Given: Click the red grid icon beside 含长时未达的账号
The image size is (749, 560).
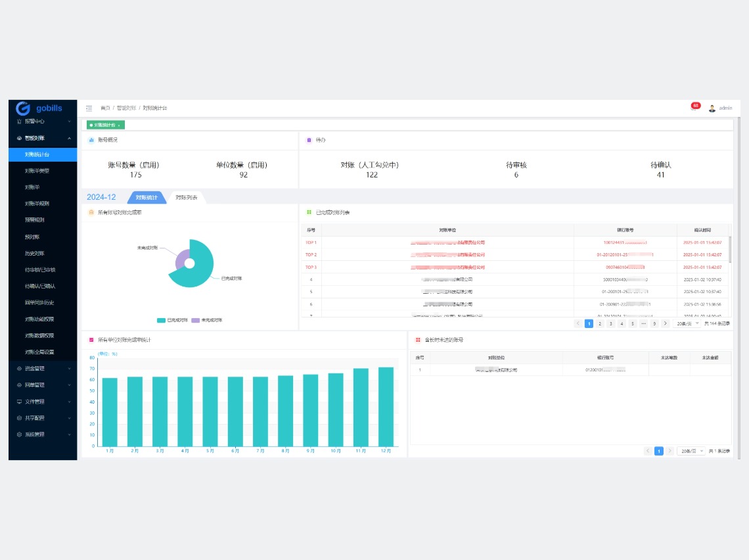Looking at the screenshot, I should pyautogui.click(x=418, y=340).
